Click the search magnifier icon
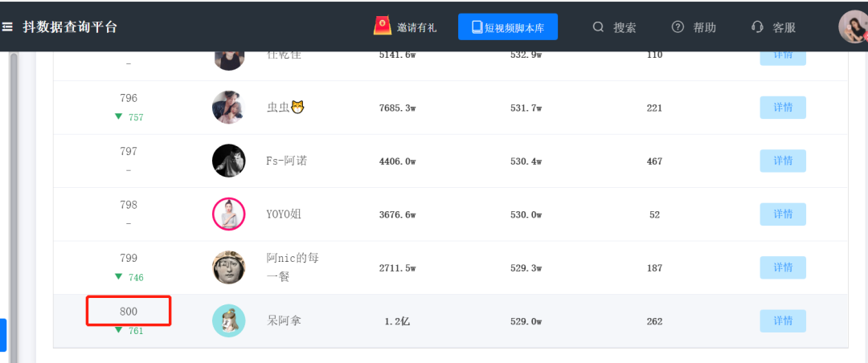The image size is (868, 363). [598, 27]
